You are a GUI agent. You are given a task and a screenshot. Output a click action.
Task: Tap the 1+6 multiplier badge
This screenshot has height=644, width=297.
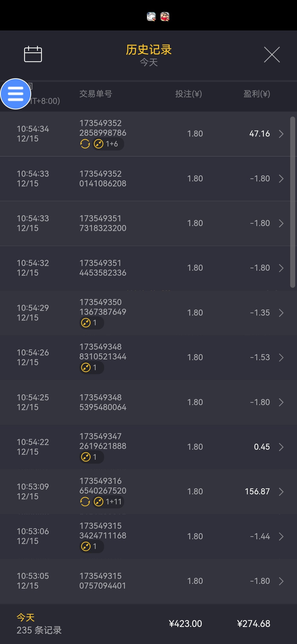[108, 144]
